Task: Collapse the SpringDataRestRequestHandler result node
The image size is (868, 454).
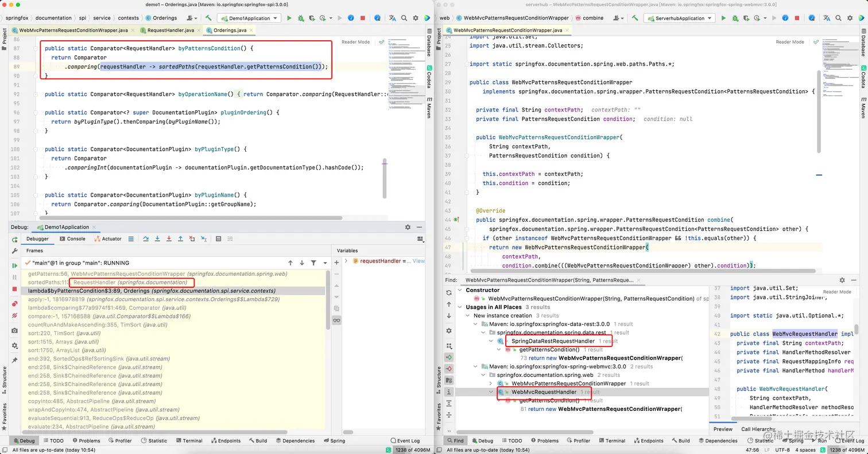Action: 491,341
